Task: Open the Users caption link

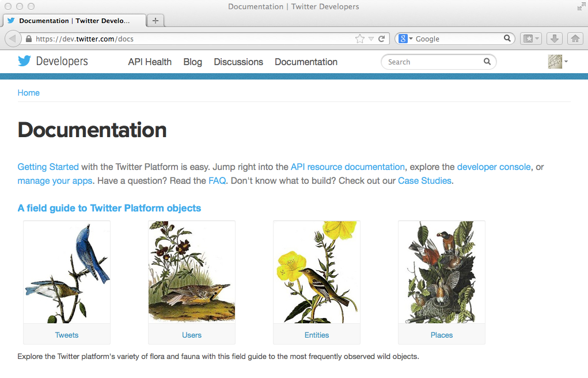Action: click(x=192, y=335)
